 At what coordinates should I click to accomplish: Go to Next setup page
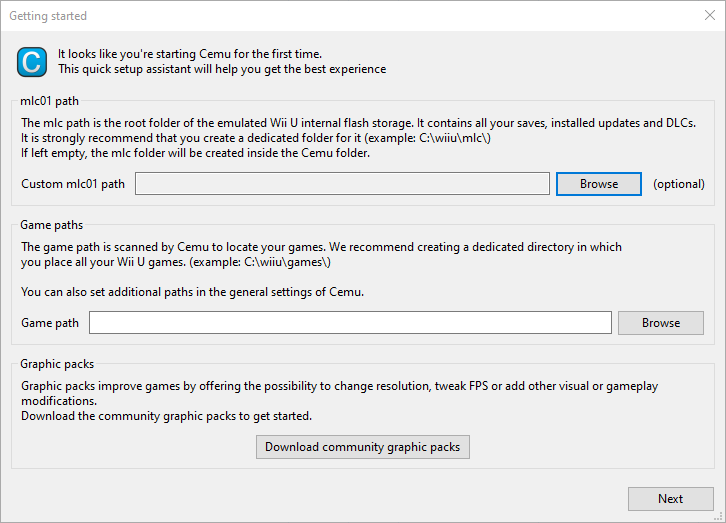pyautogui.click(x=670, y=498)
